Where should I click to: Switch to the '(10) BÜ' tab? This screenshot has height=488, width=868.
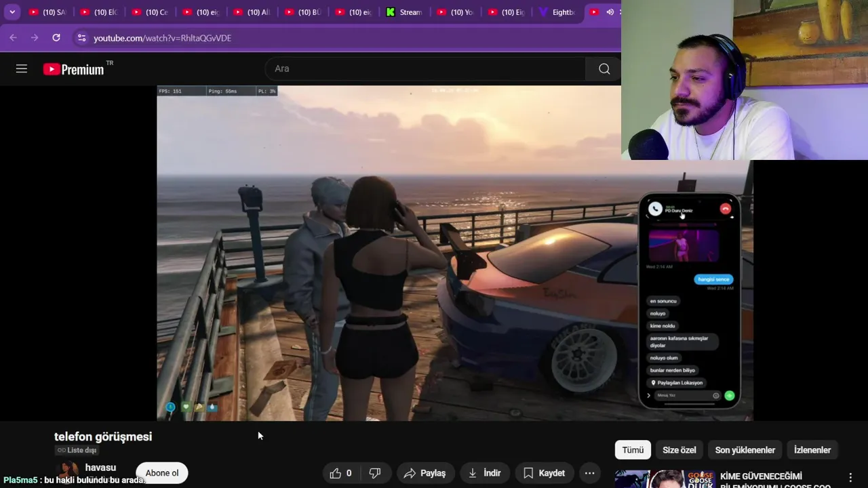302,12
